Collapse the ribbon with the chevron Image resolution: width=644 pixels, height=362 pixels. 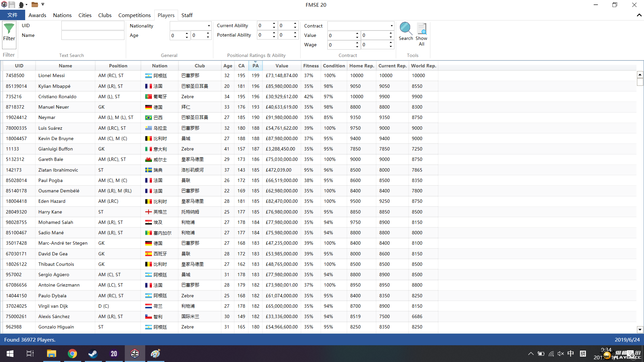tap(639, 15)
